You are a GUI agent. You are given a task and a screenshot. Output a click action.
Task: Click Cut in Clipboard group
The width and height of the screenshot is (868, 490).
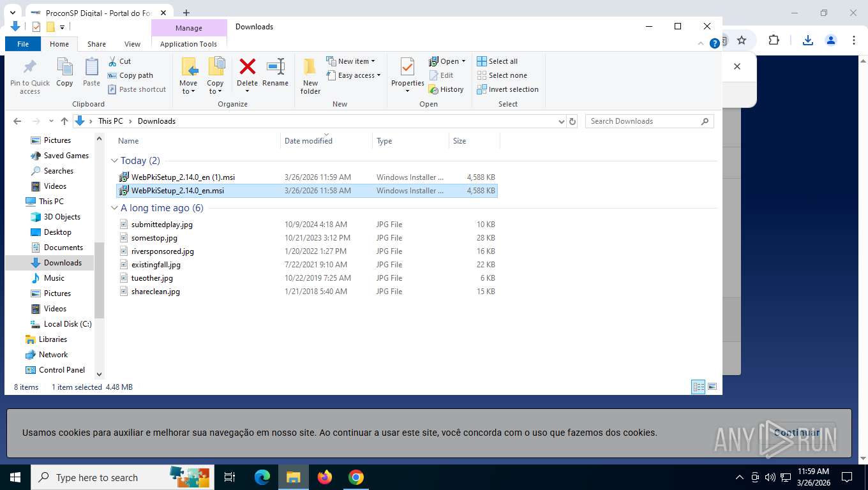(x=119, y=61)
